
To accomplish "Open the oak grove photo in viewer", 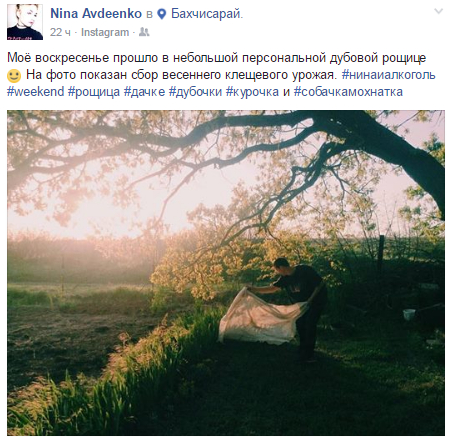I will [x=226, y=273].
